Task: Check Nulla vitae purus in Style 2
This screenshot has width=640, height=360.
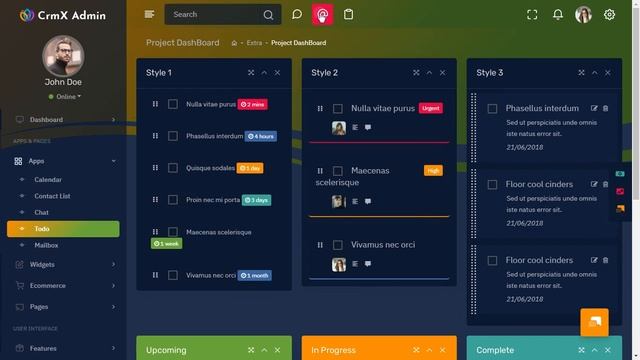Action: 338,109
